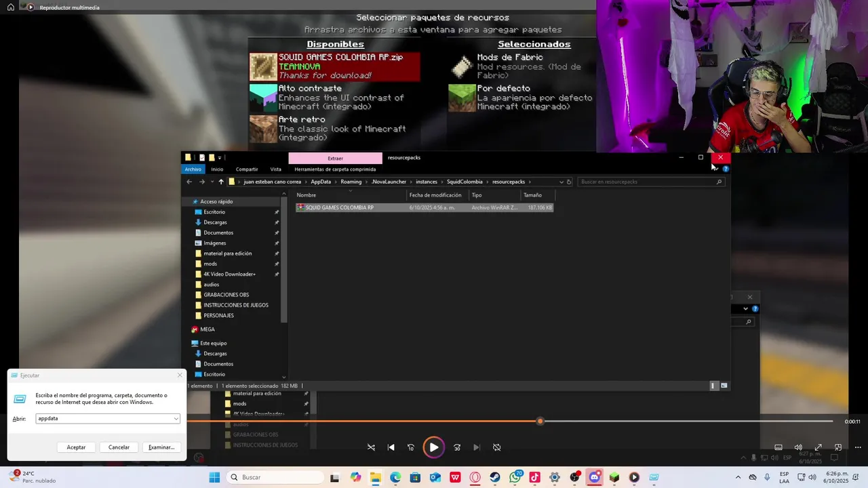868x488 pixels.
Task: Open Copilot from the taskbar
Action: pyautogui.click(x=356, y=477)
